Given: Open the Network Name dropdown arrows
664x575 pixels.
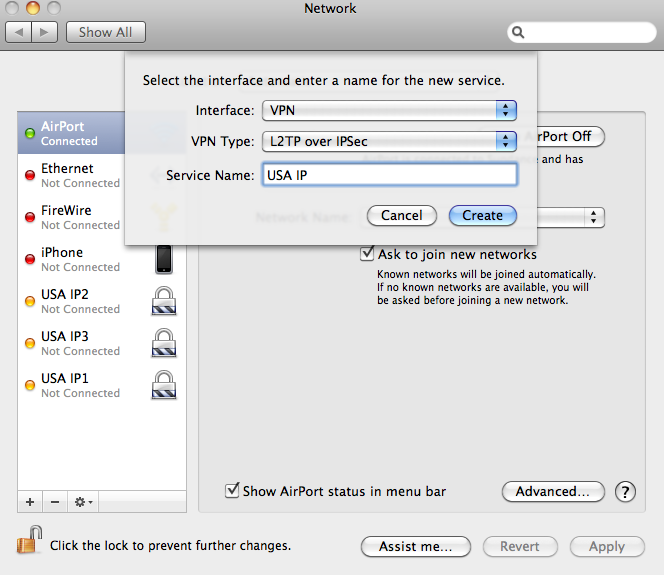Looking at the screenshot, I should [593, 217].
